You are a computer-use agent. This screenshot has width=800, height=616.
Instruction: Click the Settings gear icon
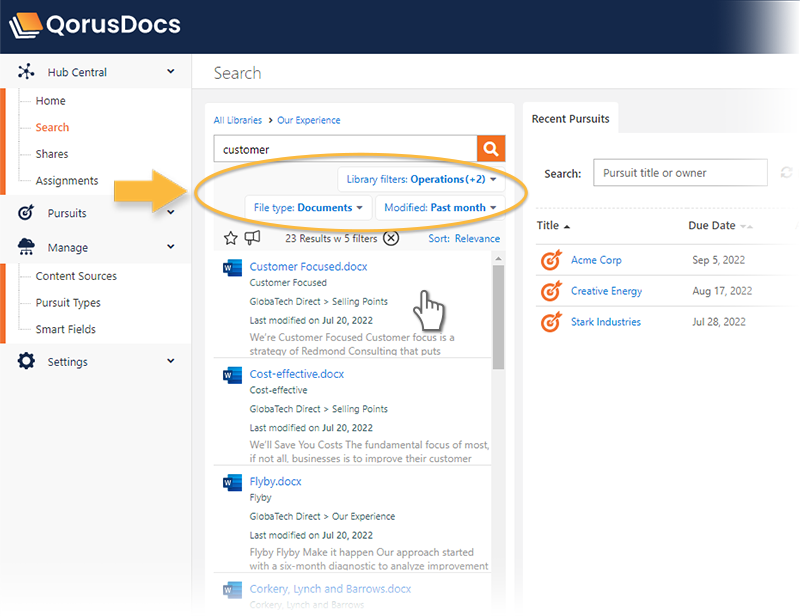[26, 361]
